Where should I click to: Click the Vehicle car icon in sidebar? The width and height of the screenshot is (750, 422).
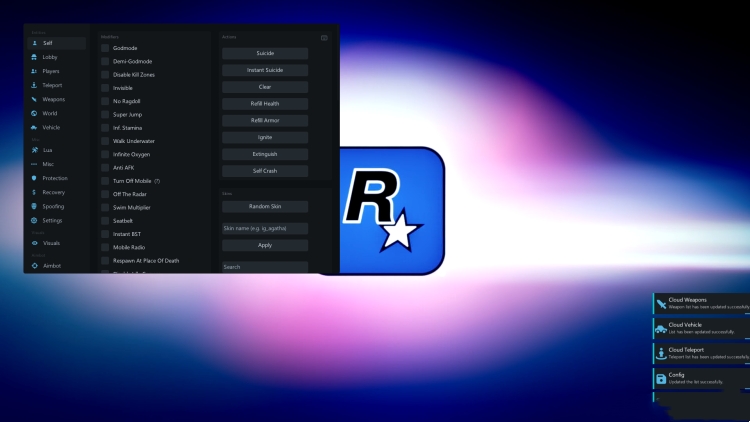click(x=34, y=128)
